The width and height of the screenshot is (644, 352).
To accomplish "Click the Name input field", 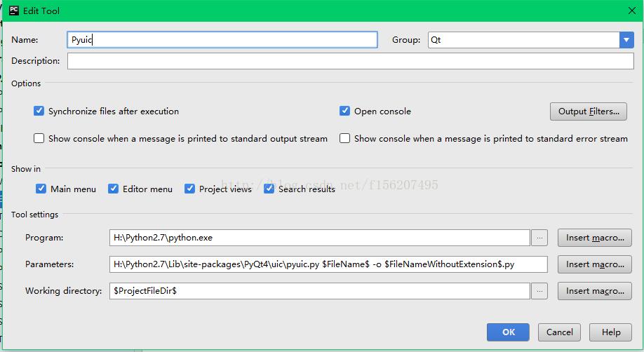I will [222, 40].
